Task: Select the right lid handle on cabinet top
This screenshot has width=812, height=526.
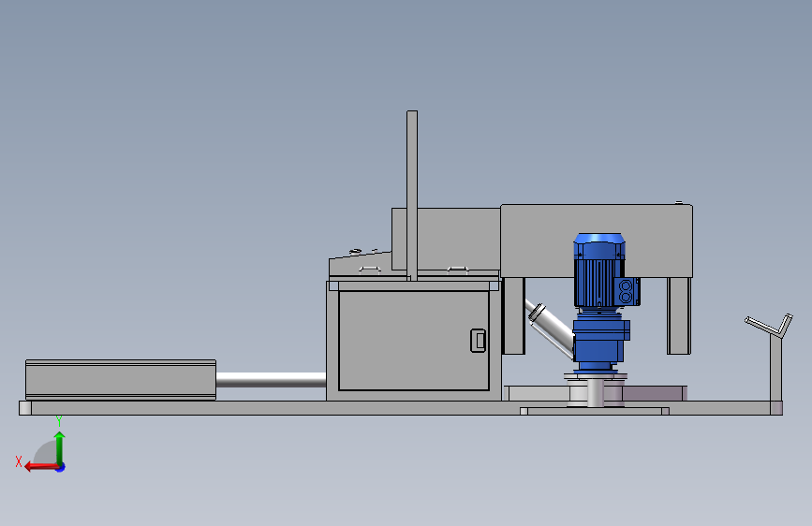Action: 458,269
